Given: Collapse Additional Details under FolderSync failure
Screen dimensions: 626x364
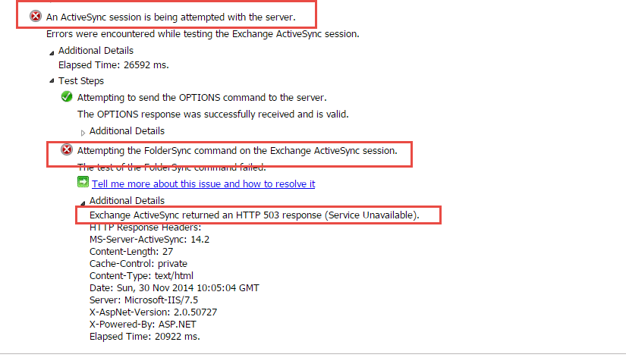Looking at the screenshot, I should point(83,202).
